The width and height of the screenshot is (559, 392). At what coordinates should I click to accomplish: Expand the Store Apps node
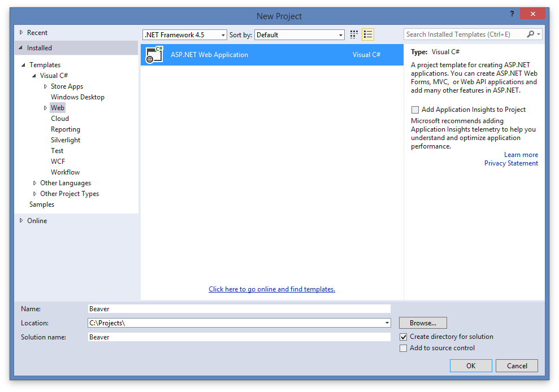(45, 86)
